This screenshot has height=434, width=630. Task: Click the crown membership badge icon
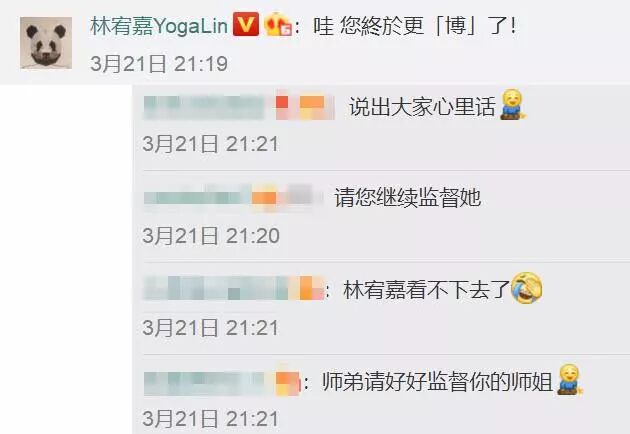pyautogui.click(x=278, y=24)
